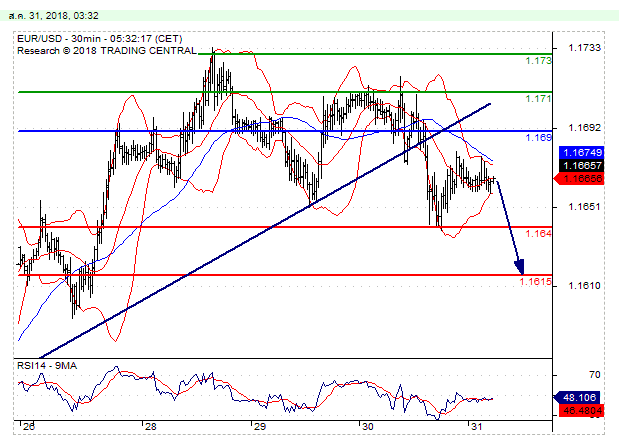The image size is (619, 447).
Task: Click the red 1.164 support label
Action: (538, 233)
